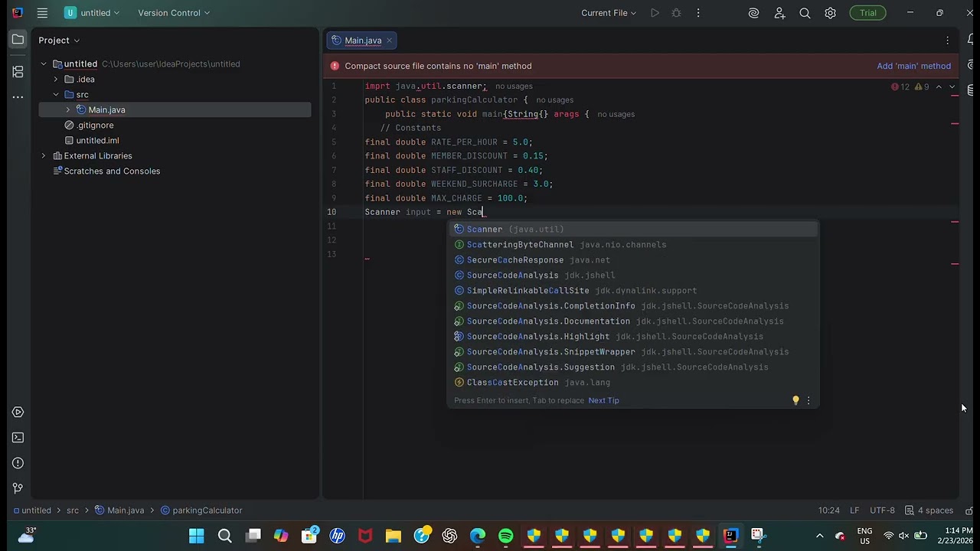Click the error count indicator showing 12

(x=900, y=86)
